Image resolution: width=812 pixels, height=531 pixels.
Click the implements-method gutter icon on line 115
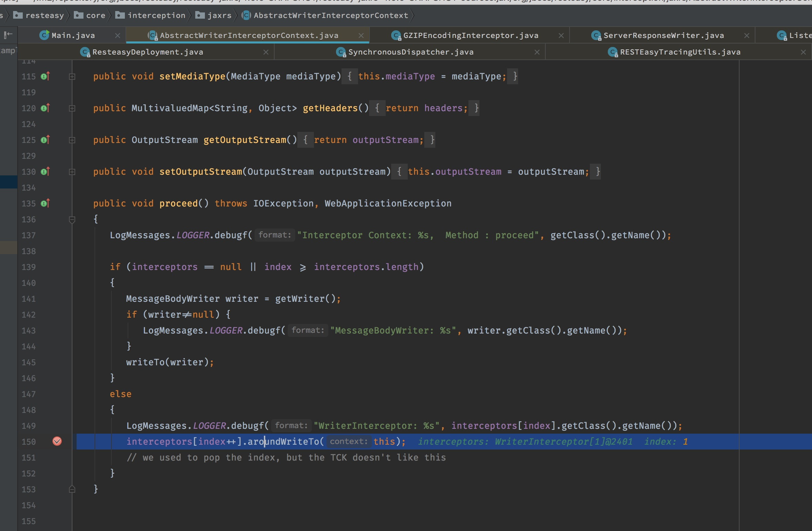click(45, 76)
